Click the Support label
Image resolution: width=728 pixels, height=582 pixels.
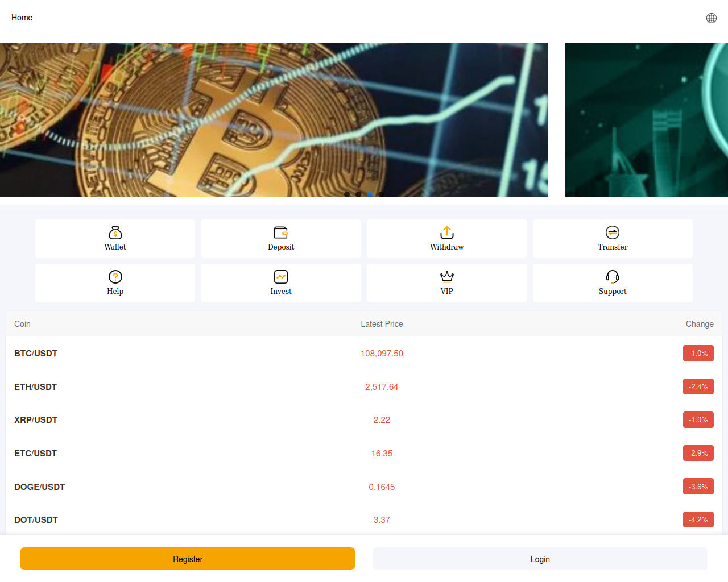tap(613, 292)
